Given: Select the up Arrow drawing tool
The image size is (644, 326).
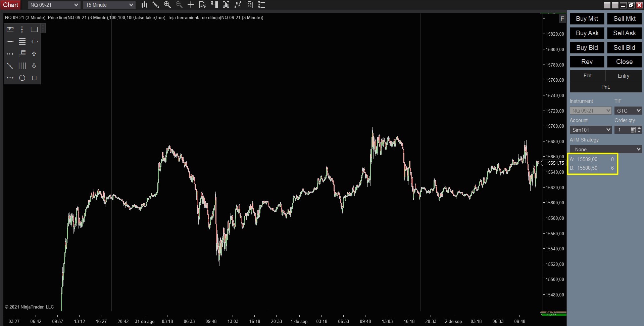Looking at the screenshot, I should coord(34,54).
